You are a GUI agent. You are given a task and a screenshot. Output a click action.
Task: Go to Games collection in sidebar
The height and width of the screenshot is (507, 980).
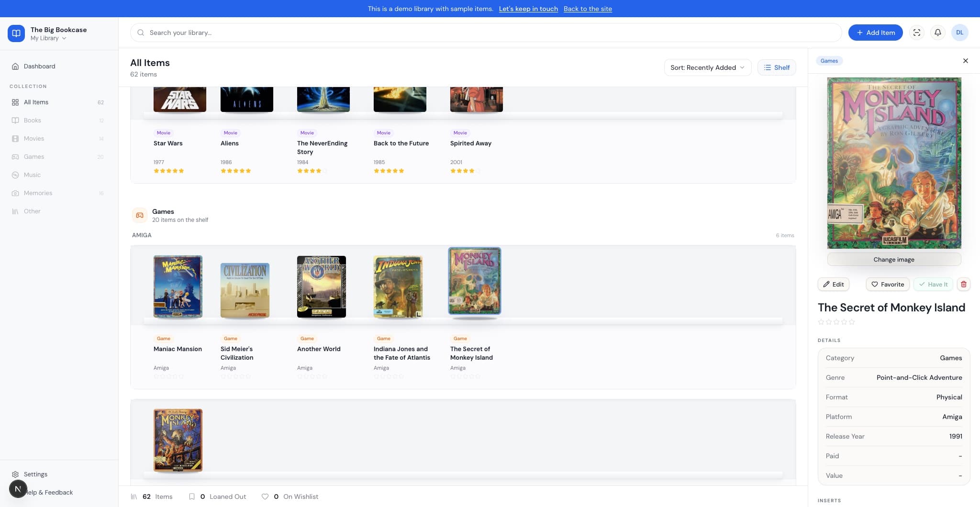coord(59,157)
